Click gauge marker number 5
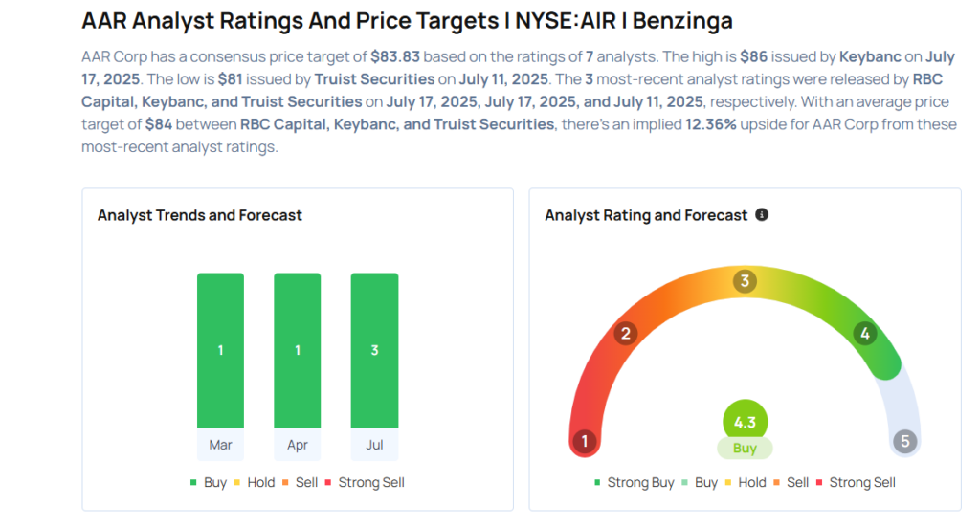980x527 pixels. click(905, 442)
